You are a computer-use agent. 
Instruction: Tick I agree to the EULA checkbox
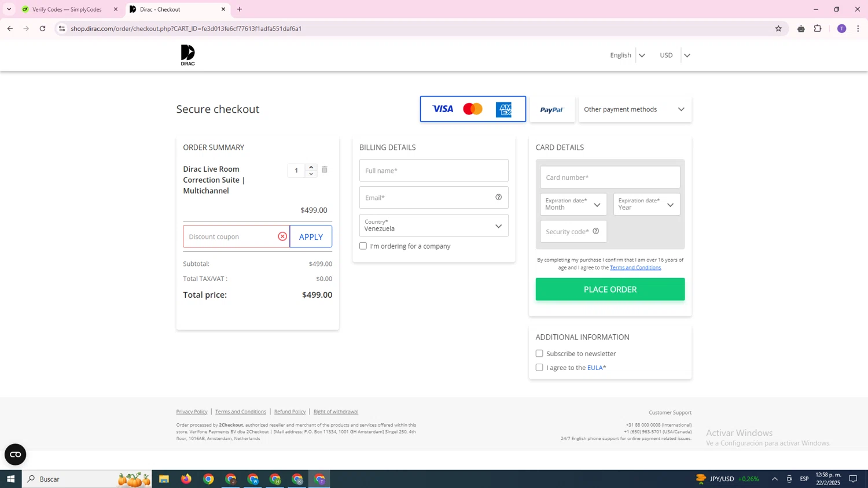point(539,367)
